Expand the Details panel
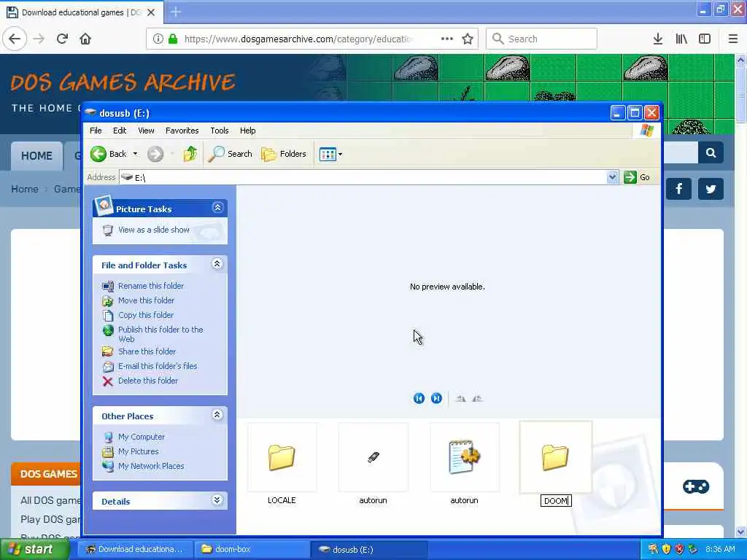This screenshot has height=560, width=747. pos(217,500)
